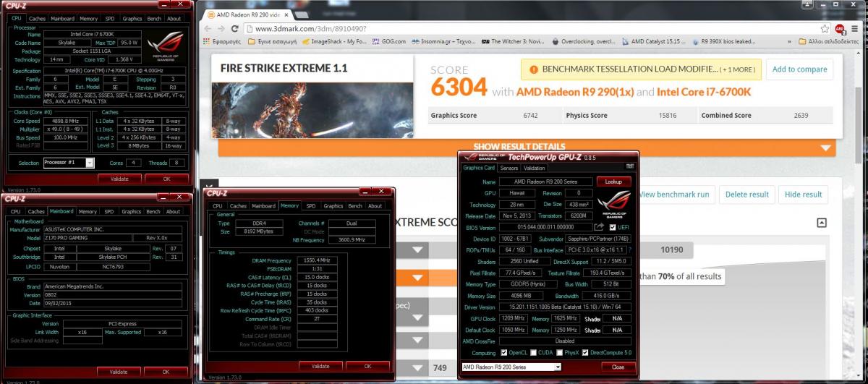The height and width of the screenshot is (384, 868).
Task: Bookmark this page with the star icon
Action: pyautogui.click(x=825, y=28)
